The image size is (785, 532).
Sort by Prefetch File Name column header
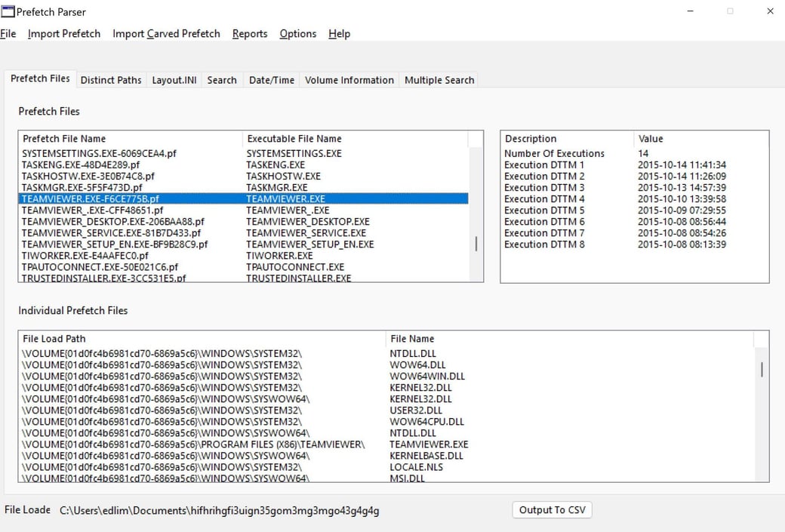pyautogui.click(x=130, y=139)
